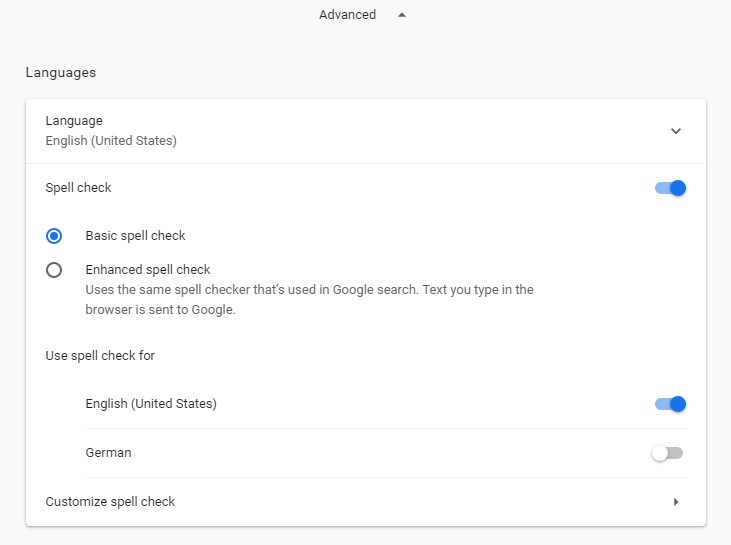Click the Basic spell check label text
The width and height of the screenshot is (731, 545).
135,236
